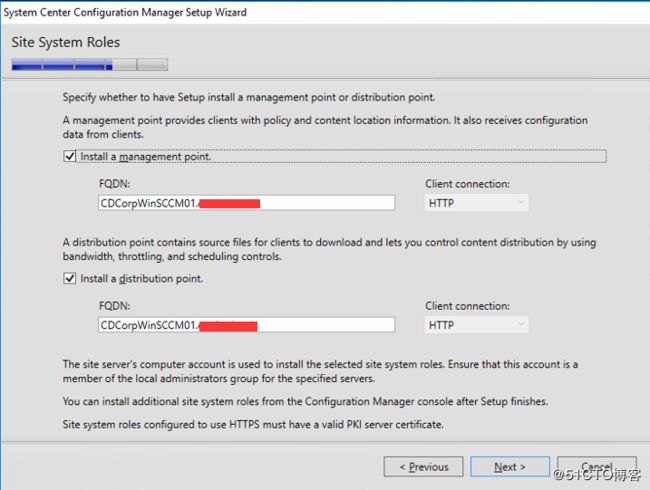Click the distribution point FQDN input field
Screen dimensions: 650x490
(x=247, y=325)
